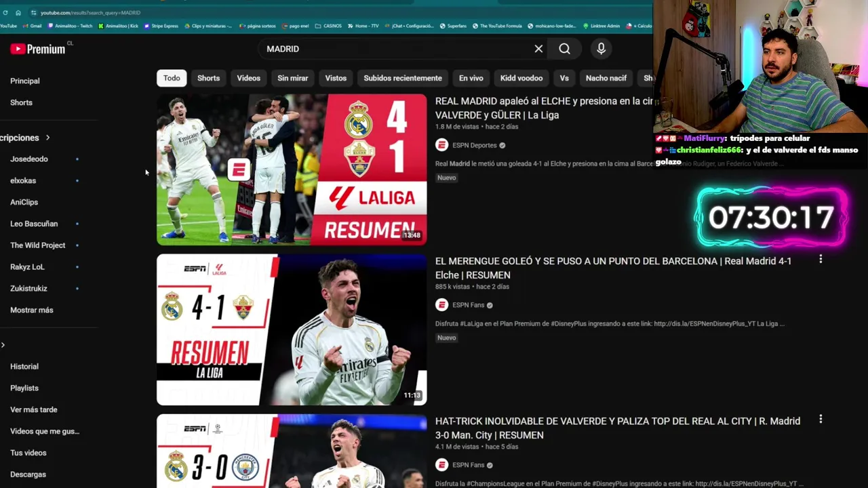Open the Animalitoo - Twitch bookmark

pos(70,26)
